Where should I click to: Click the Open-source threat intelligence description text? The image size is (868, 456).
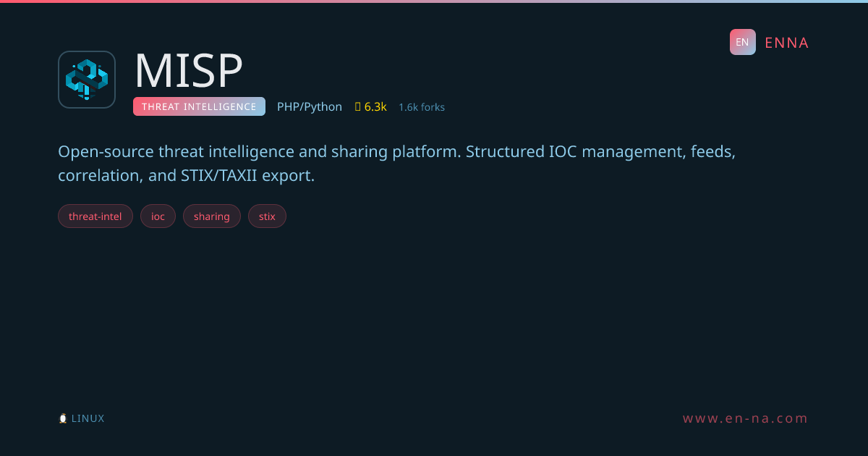tap(396, 164)
